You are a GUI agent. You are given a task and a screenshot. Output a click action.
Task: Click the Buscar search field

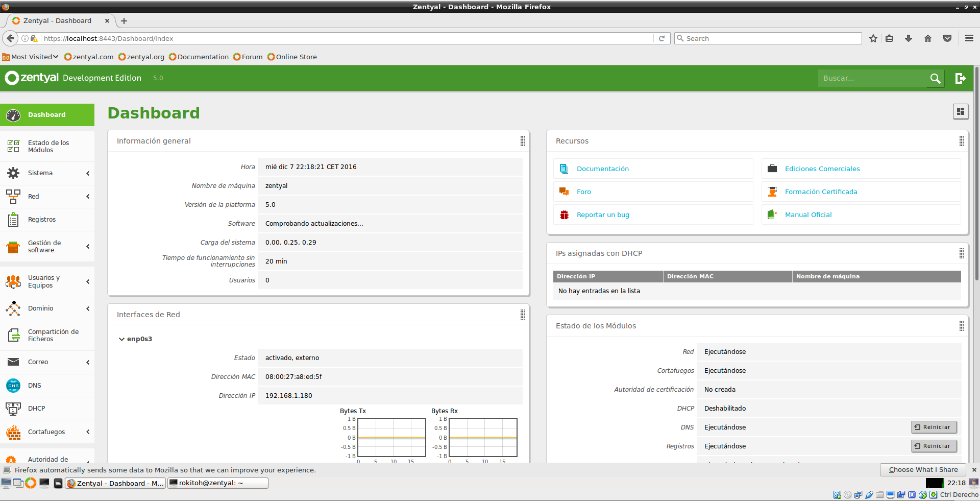tap(872, 78)
